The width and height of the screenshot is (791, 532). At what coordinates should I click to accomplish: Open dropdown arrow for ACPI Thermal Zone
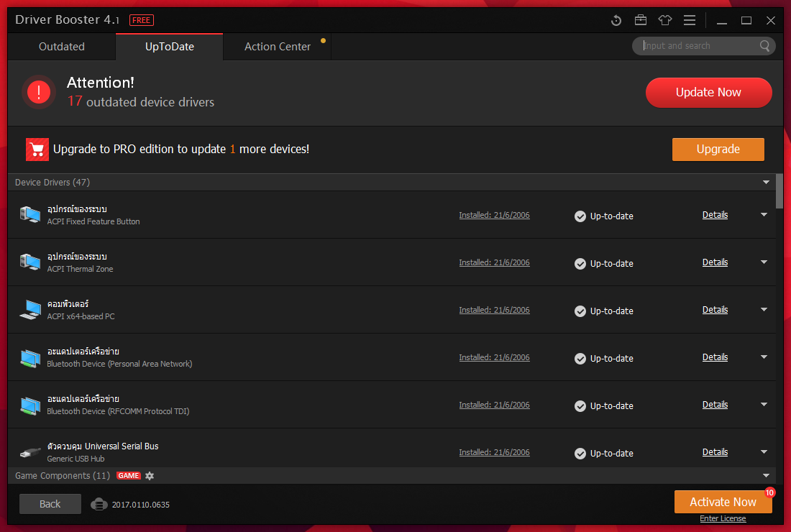pos(764,262)
